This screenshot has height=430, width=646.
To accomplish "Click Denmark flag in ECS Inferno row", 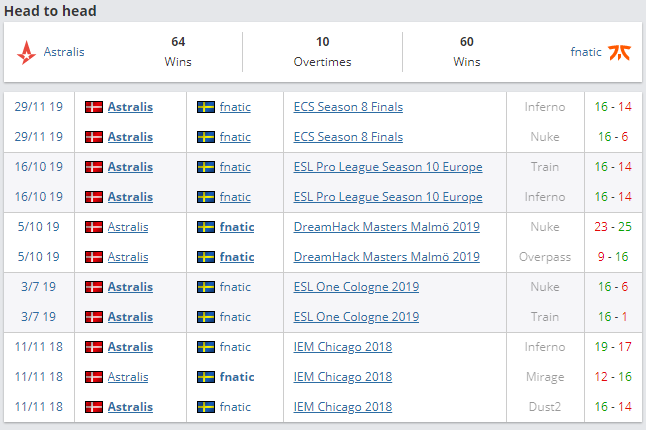I will point(94,106).
